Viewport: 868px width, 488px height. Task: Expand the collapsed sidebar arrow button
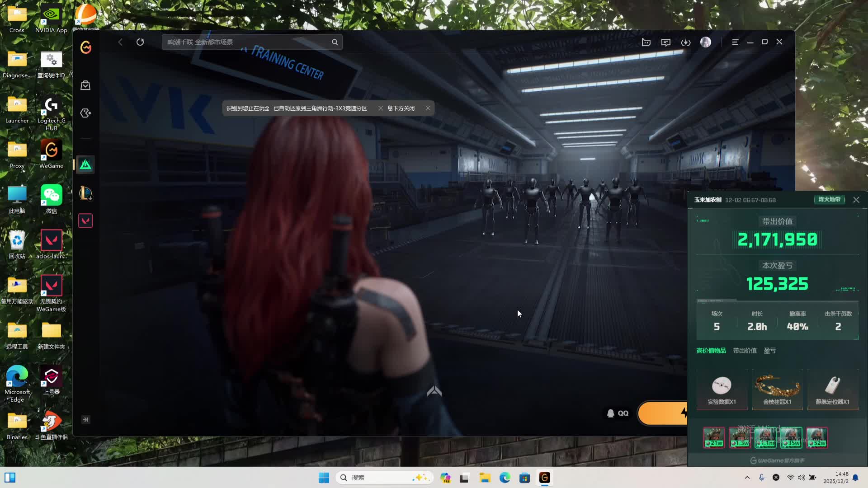pyautogui.click(x=85, y=420)
